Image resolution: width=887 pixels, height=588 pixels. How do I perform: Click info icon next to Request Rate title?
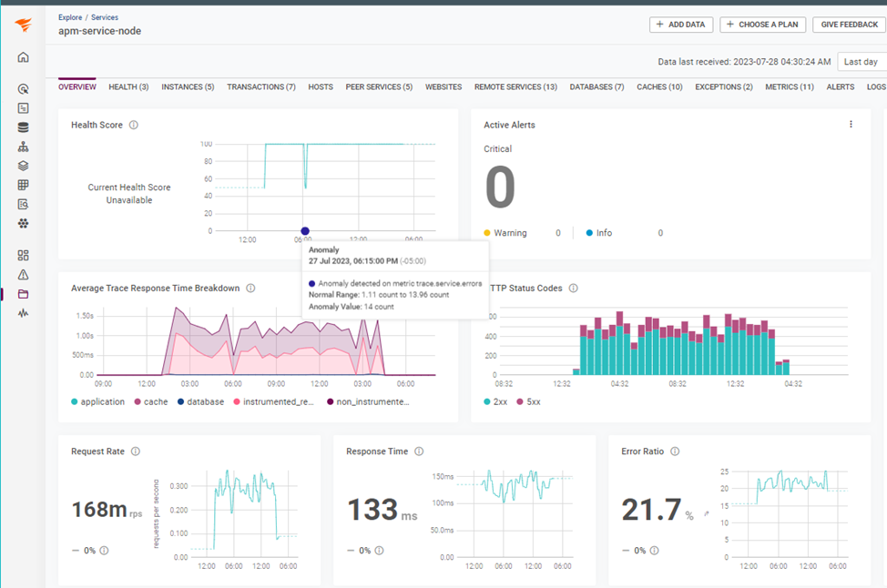point(136,451)
